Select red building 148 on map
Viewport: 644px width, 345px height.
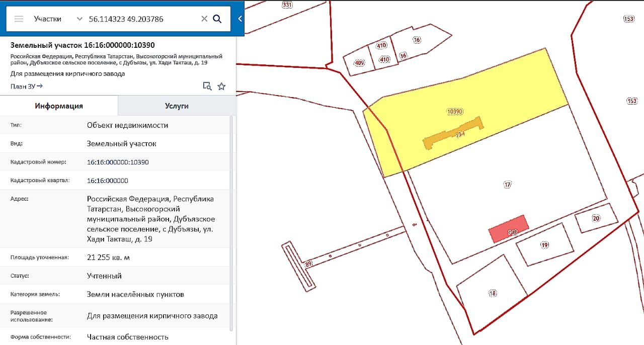508,229
